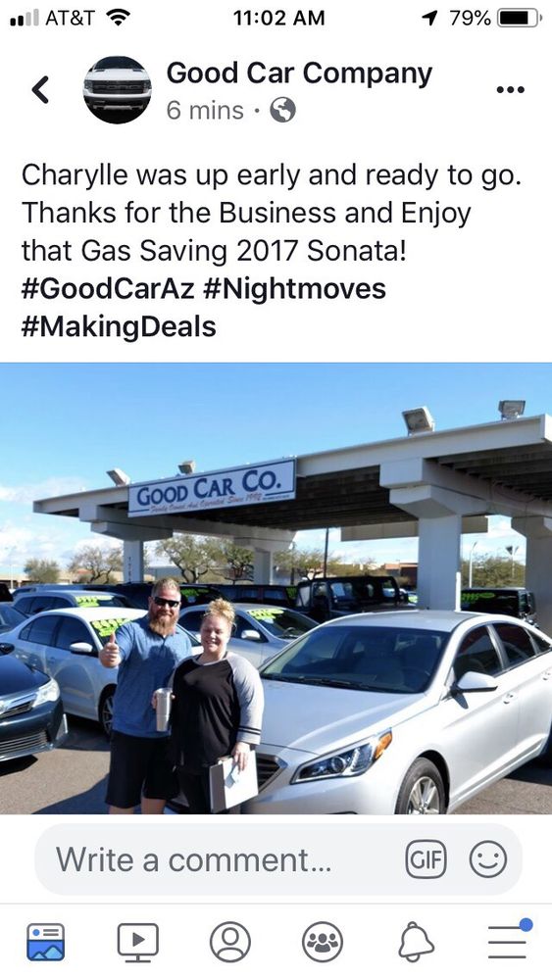Open the Notifications bell tab
The width and height of the screenshot is (552, 980).
pos(416,942)
